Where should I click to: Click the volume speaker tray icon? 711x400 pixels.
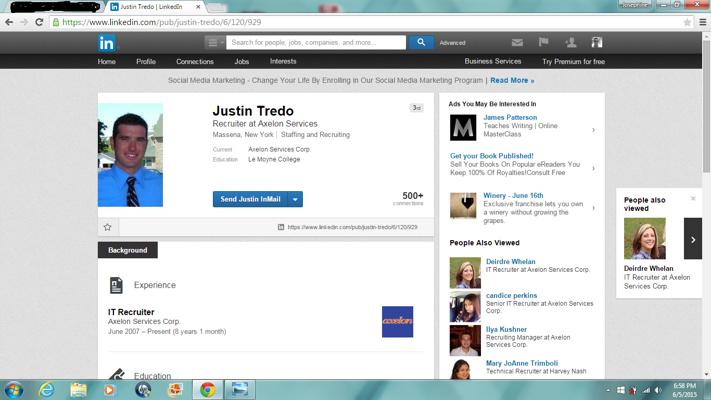658,390
